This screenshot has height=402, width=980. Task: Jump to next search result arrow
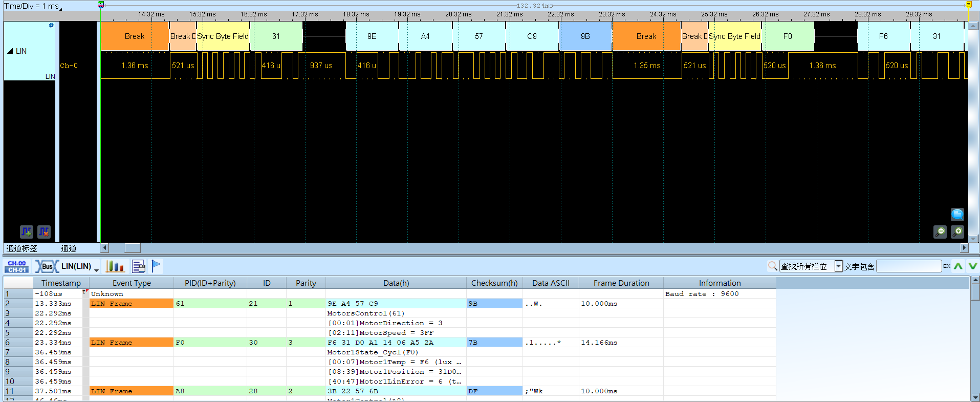click(973, 266)
